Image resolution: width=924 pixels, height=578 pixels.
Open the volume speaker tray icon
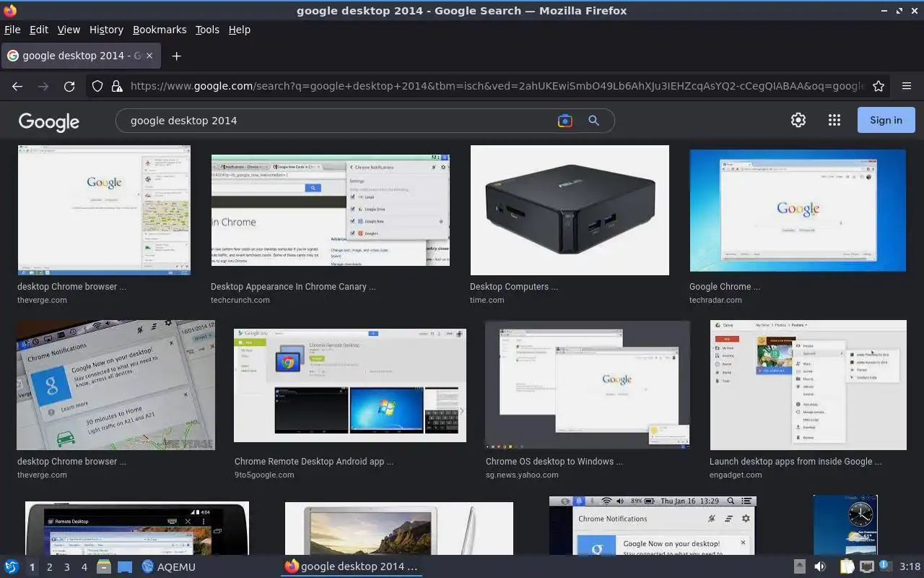[820, 566]
